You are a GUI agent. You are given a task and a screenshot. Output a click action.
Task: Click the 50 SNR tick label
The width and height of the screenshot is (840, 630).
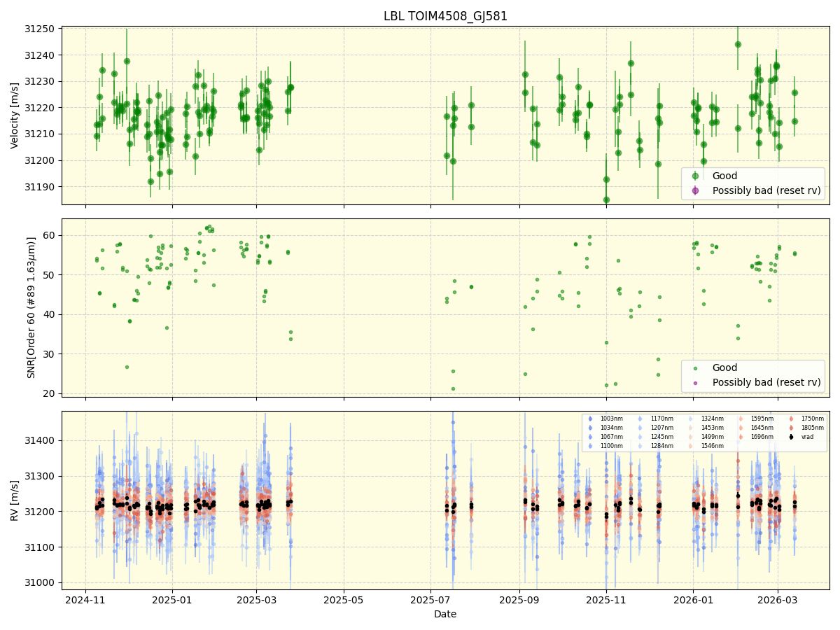(x=50, y=274)
